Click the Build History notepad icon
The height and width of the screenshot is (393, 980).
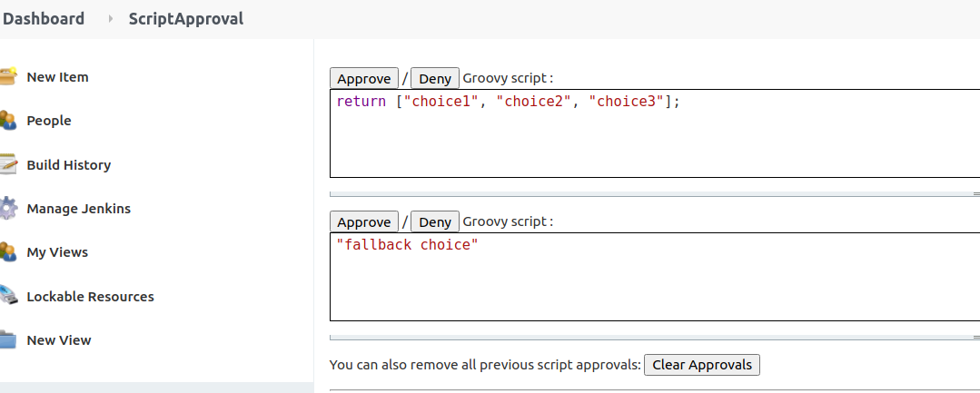point(8,165)
